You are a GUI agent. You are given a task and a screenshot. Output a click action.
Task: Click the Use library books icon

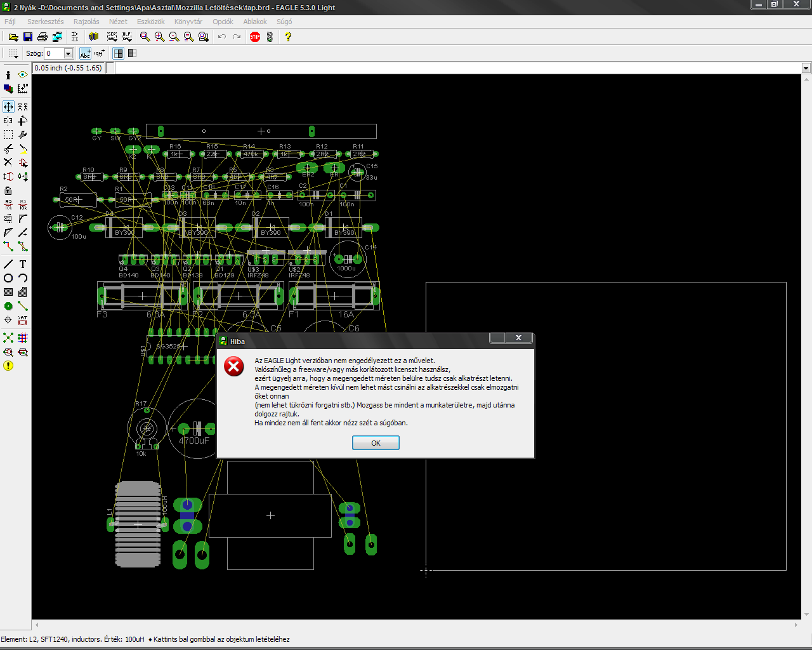point(94,37)
